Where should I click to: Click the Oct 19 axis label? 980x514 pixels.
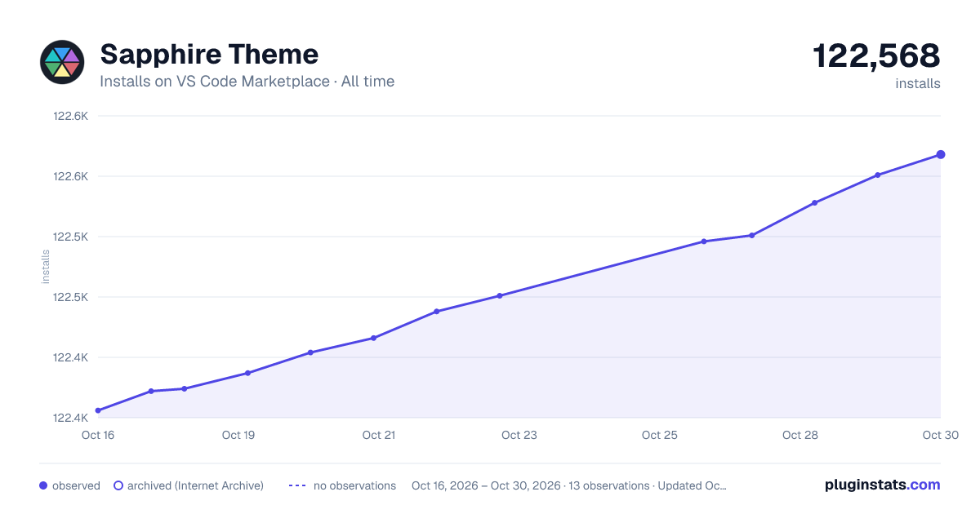click(x=238, y=435)
